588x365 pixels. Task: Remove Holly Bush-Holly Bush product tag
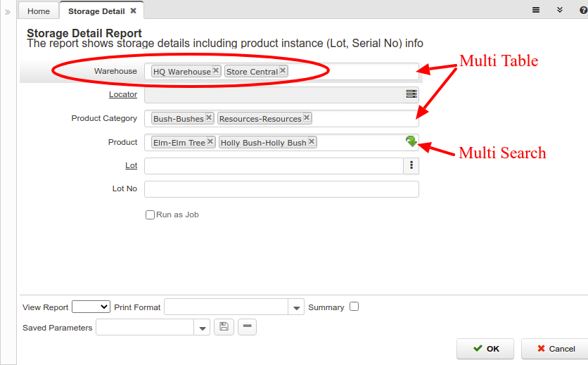pos(312,142)
